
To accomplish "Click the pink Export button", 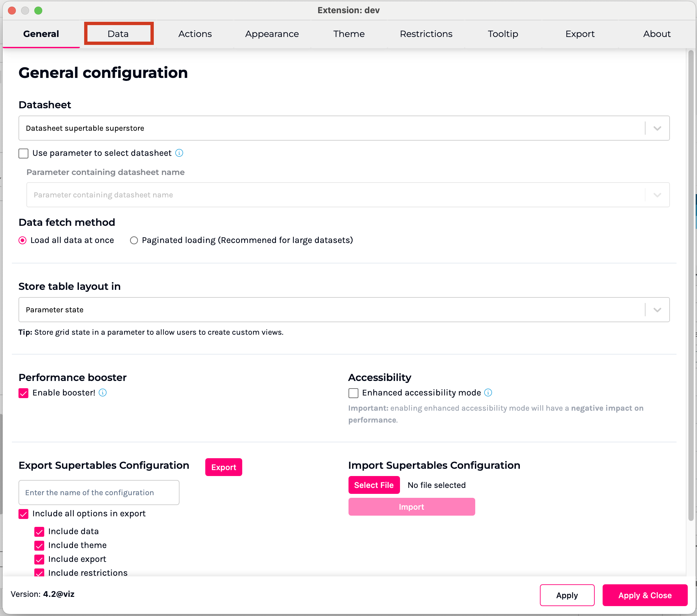I will coord(223,467).
